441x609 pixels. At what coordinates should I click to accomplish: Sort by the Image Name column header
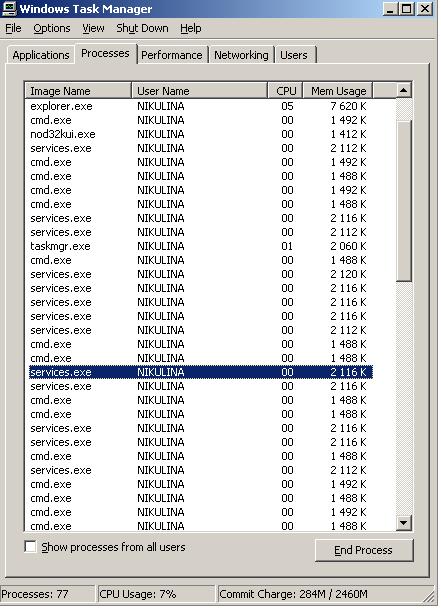click(x=78, y=90)
